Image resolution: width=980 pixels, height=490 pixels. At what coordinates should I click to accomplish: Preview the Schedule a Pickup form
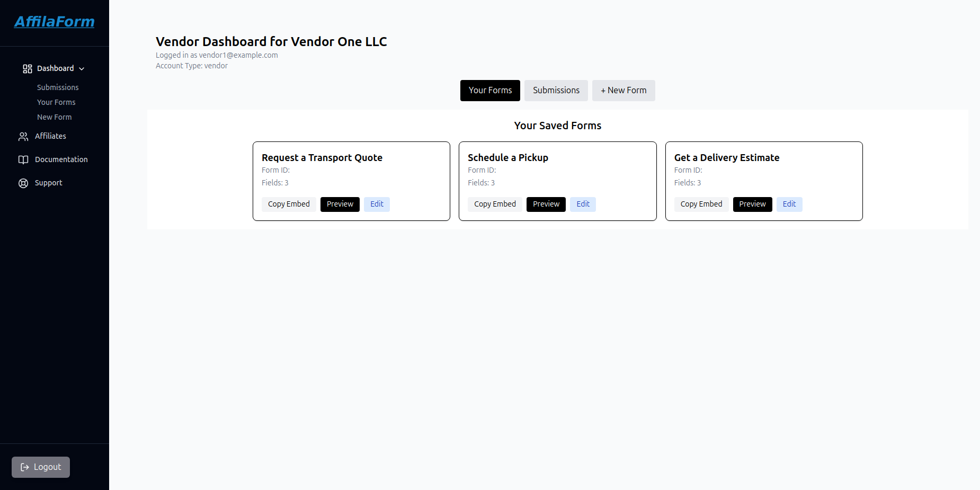tap(546, 204)
